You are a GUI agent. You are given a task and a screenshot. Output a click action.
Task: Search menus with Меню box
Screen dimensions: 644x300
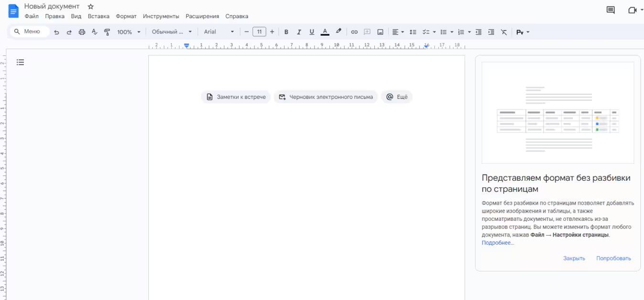coord(30,31)
